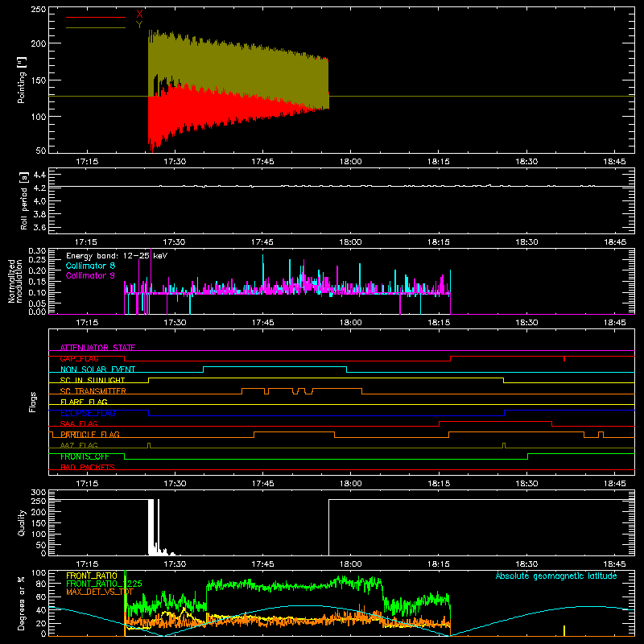
Task: Click the BAD_PACKETS flag label
Action: click(88, 467)
